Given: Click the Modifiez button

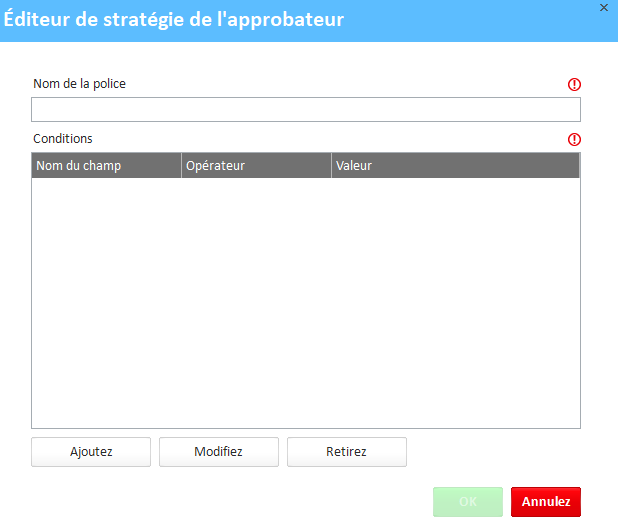Looking at the screenshot, I should click(218, 452).
